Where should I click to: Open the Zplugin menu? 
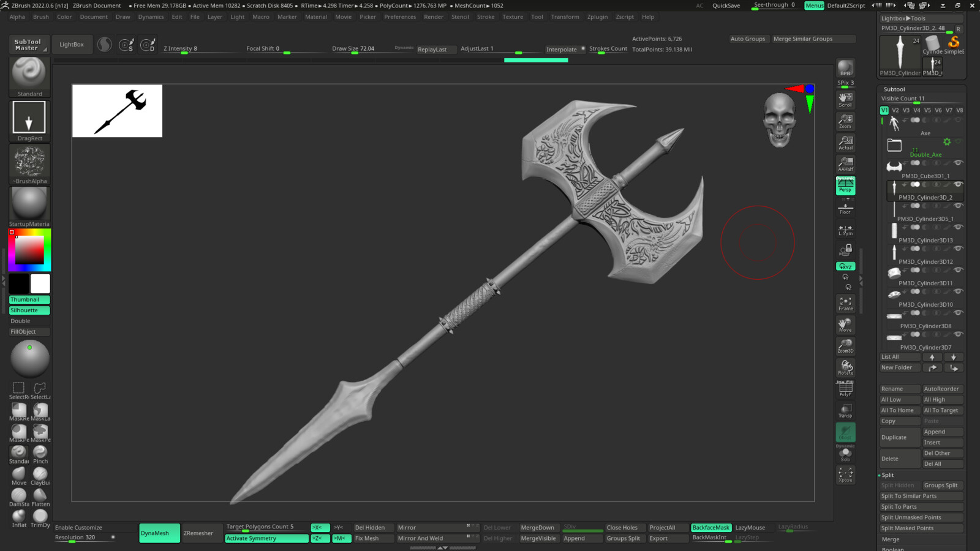597,17
